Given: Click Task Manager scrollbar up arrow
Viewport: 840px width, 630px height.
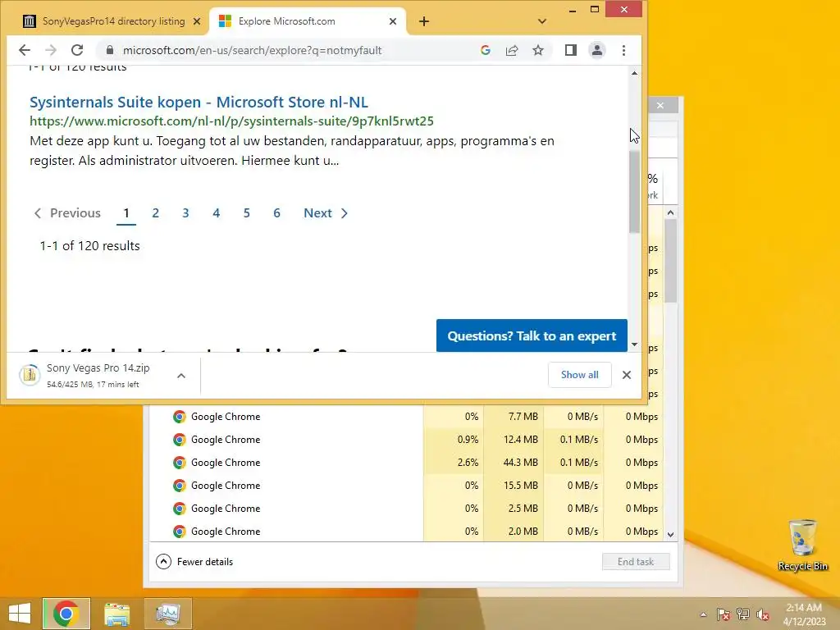Looking at the screenshot, I should (x=671, y=212).
